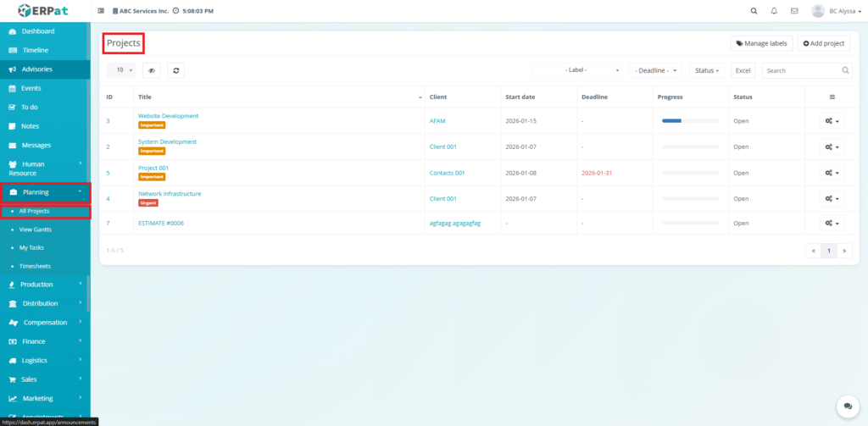Open the chat bubble icon at bottom right

click(x=845, y=407)
